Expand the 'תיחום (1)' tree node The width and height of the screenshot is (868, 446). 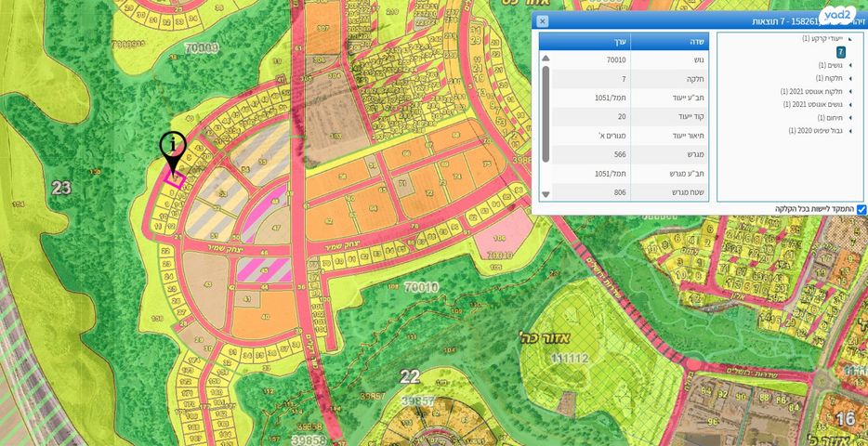849,118
